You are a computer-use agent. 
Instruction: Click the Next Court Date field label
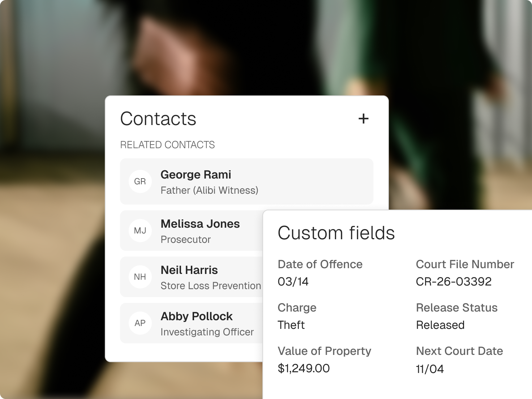(459, 351)
